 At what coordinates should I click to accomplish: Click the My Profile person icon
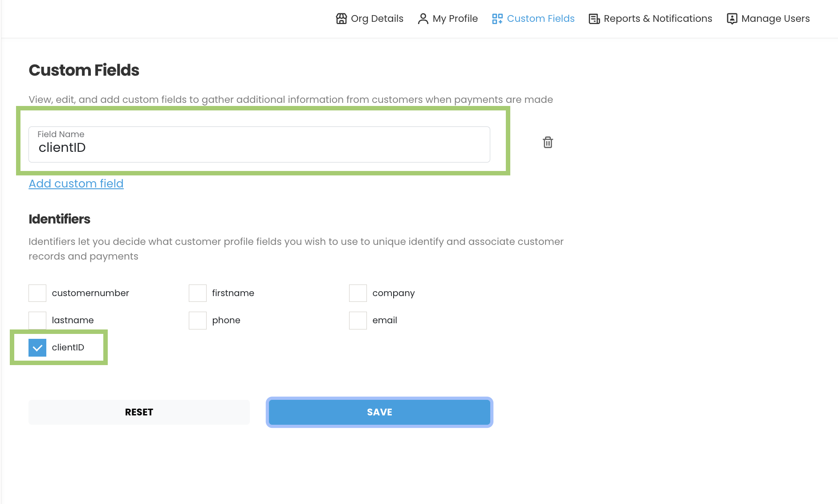423,19
